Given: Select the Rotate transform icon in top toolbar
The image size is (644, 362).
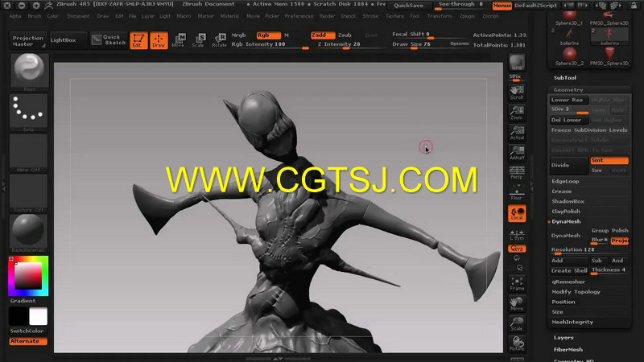Looking at the screenshot, I should click(219, 40).
